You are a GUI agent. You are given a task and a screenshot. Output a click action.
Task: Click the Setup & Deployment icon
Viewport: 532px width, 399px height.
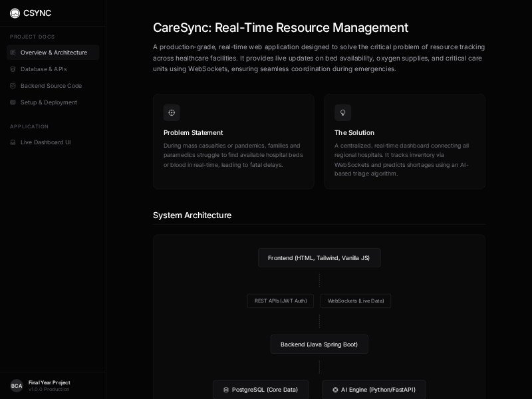[13, 102]
